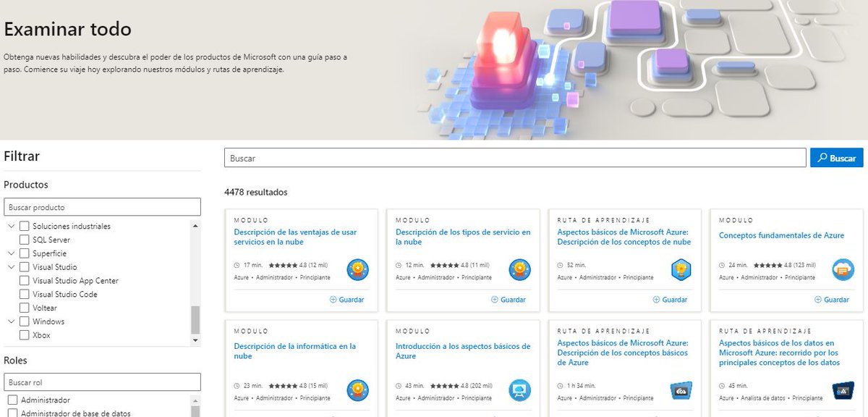868x417 pixels.
Task: Open 'Introducción a los aspectos básicos de Azure'
Action: click(463, 351)
